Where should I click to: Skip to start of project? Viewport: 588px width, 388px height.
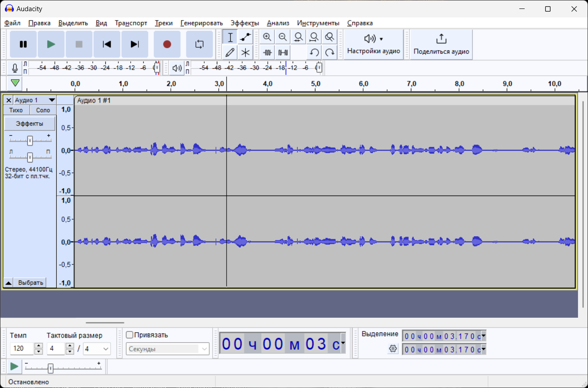pos(107,44)
